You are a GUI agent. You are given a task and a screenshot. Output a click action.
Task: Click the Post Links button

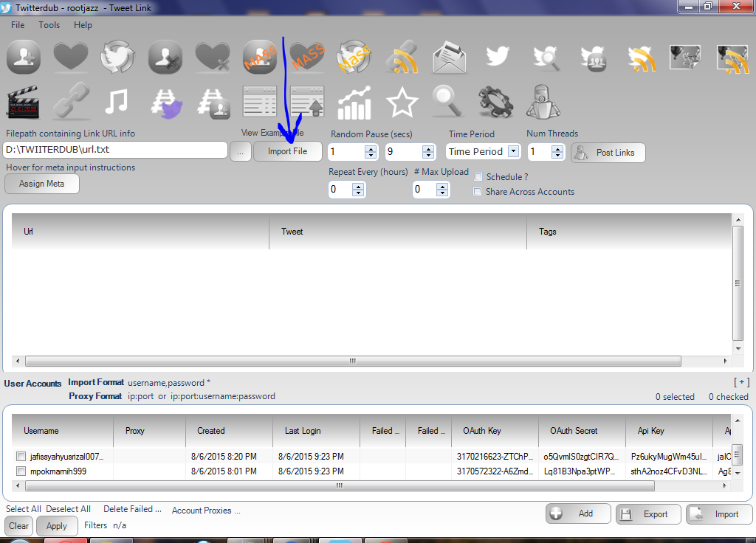[608, 153]
